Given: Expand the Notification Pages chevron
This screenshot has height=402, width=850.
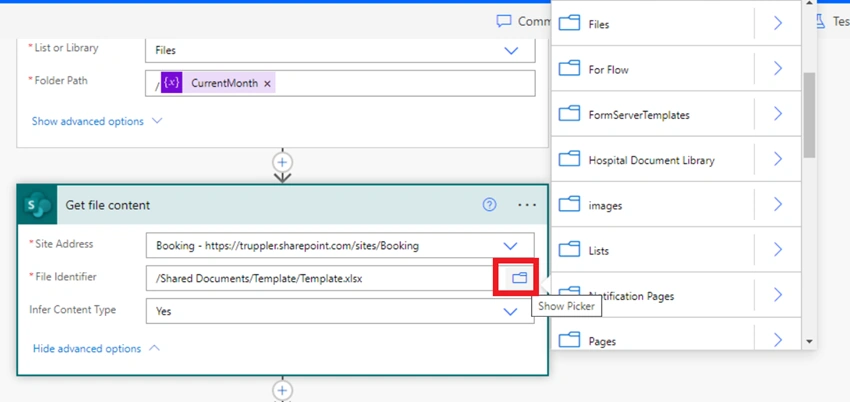Looking at the screenshot, I should coord(778,295).
